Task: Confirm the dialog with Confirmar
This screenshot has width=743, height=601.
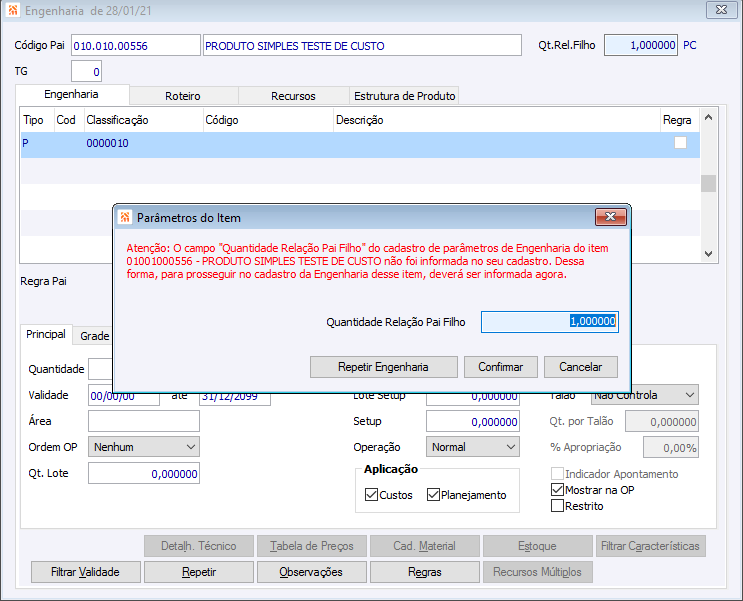Action: [500, 367]
